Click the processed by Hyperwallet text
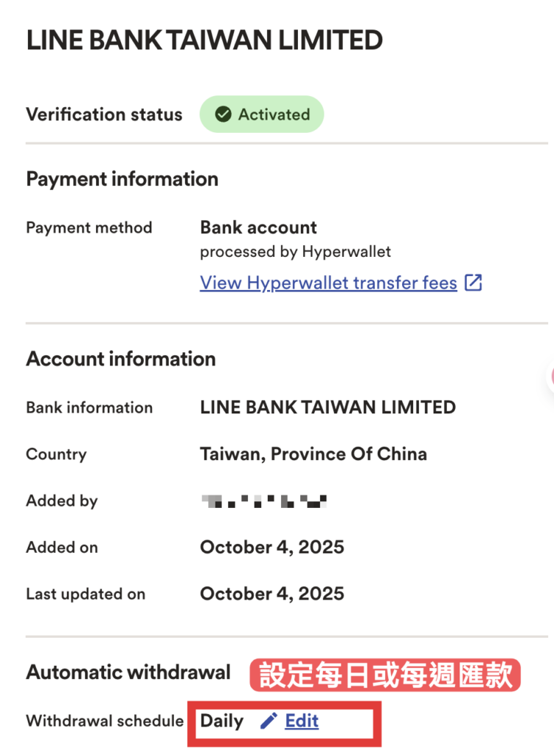Screen dimensions: 554x756 coord(295,252)
